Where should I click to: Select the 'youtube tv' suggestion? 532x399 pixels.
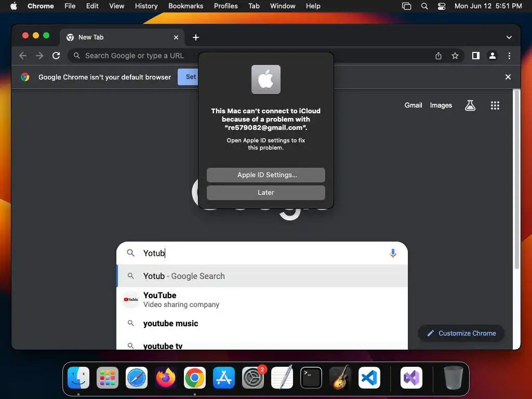[x=262, y=343]
